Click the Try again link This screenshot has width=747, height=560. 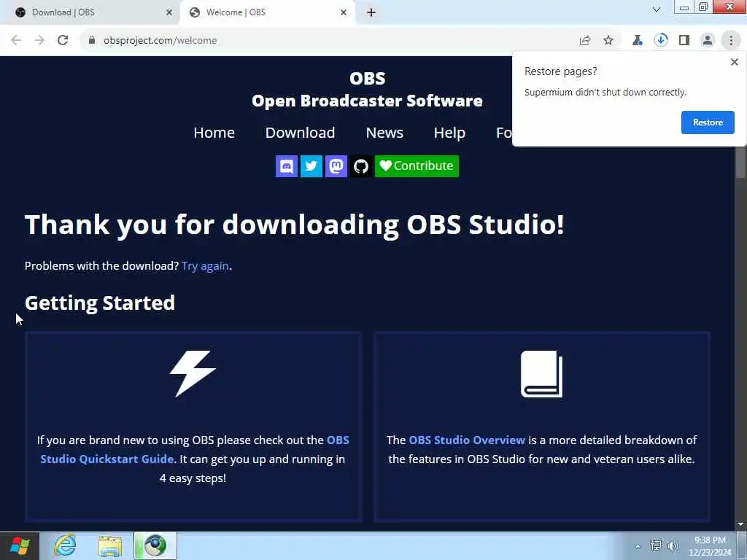pyautogui.click(x=205, y=265)
